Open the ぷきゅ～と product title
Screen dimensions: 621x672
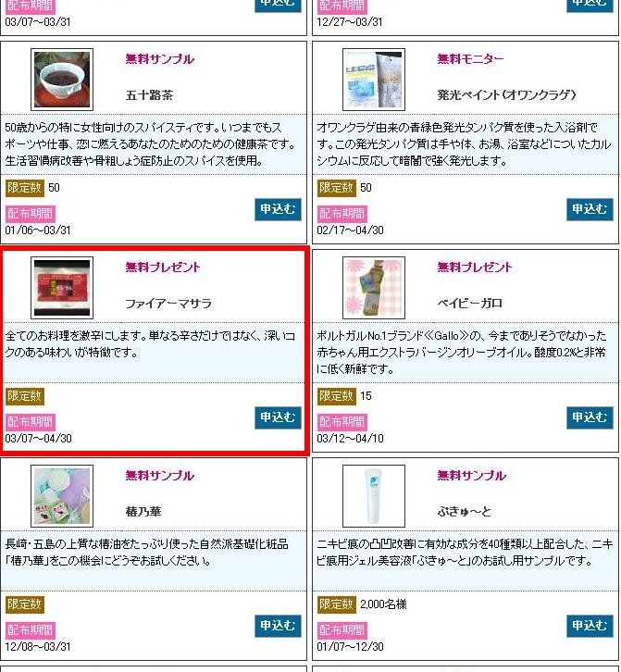click(x=464, y=511)
